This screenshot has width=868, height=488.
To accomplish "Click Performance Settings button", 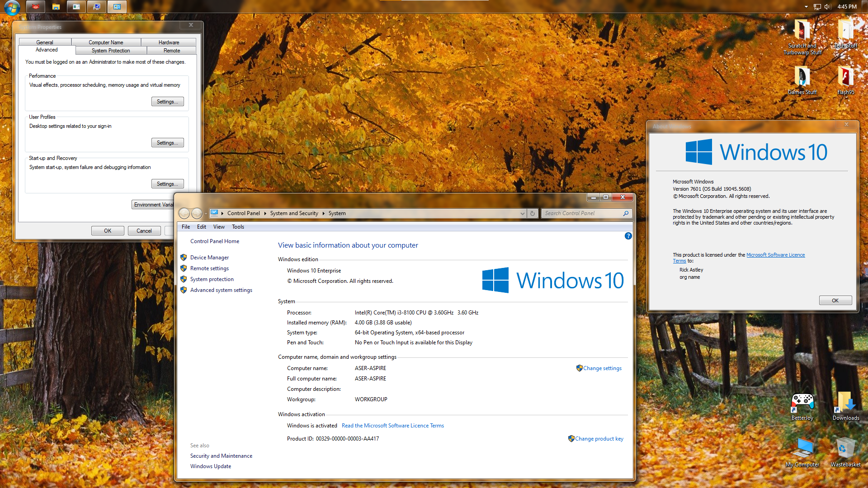I will click(167, 102).
